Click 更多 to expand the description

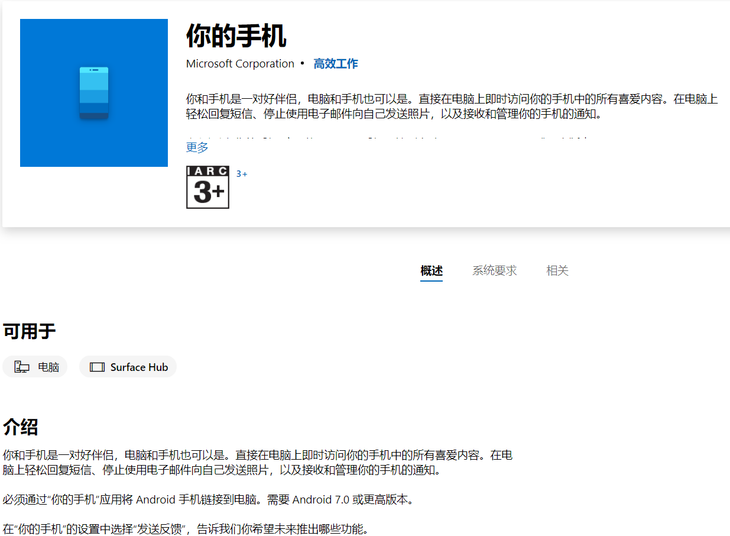tap(197, 148)
